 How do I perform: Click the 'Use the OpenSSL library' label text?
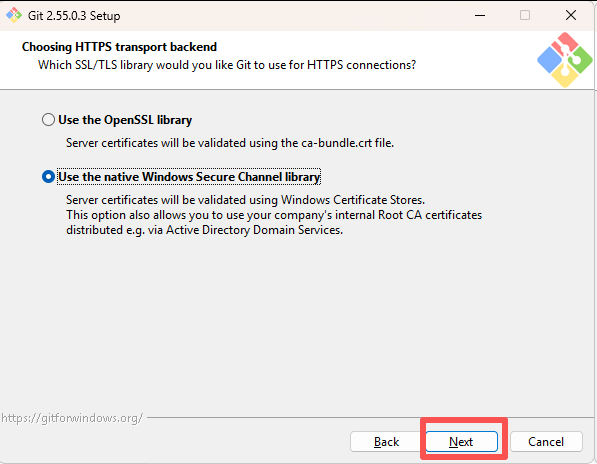[125, 120]
